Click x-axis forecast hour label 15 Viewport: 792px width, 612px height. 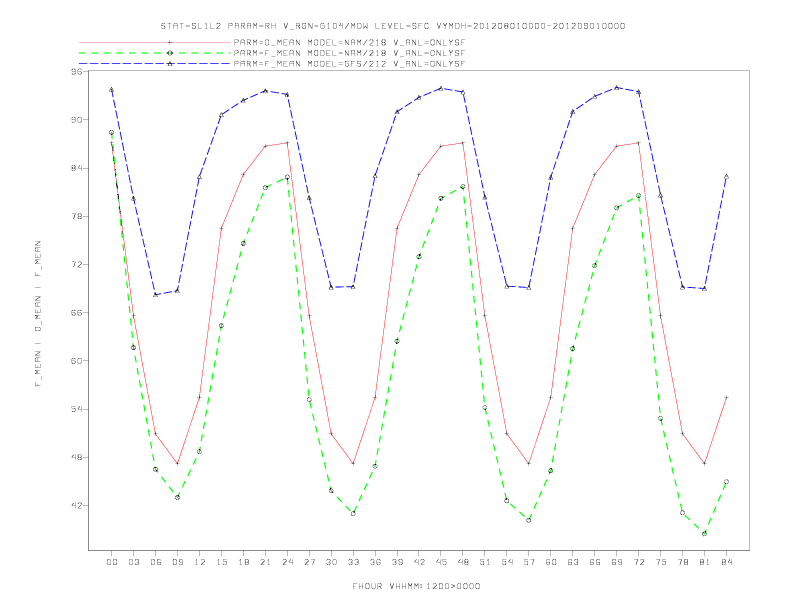coord(221,562)
